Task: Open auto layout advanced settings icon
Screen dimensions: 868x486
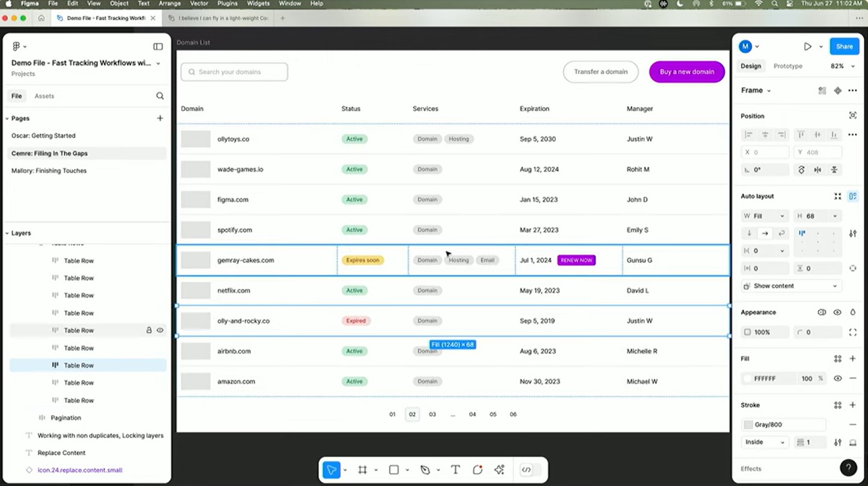Action: click(853, 233)
